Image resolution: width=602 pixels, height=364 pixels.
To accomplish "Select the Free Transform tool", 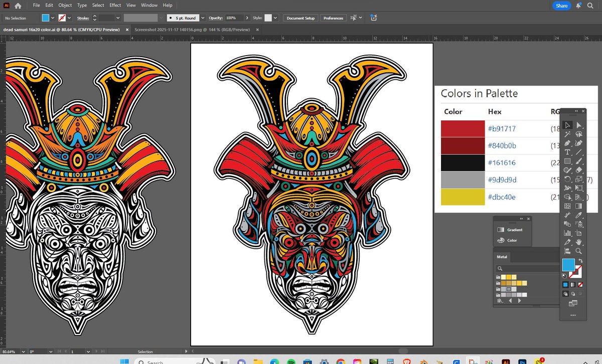I will tap(579, 188).
